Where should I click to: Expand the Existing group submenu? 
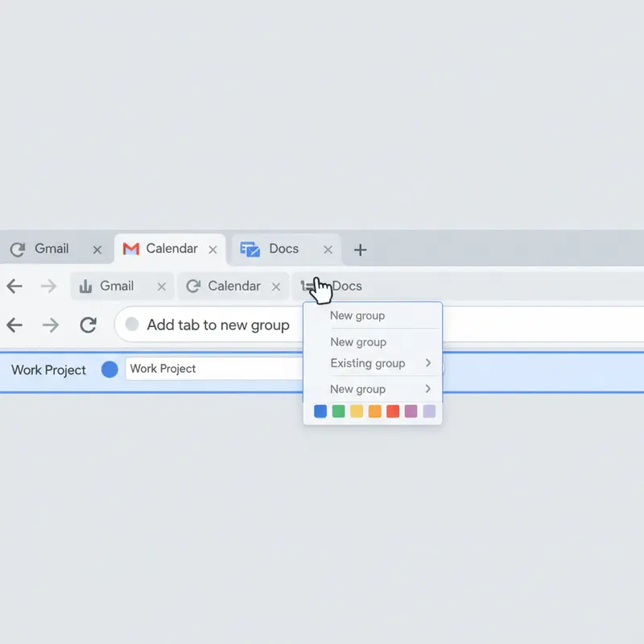(x=366, y=363)
